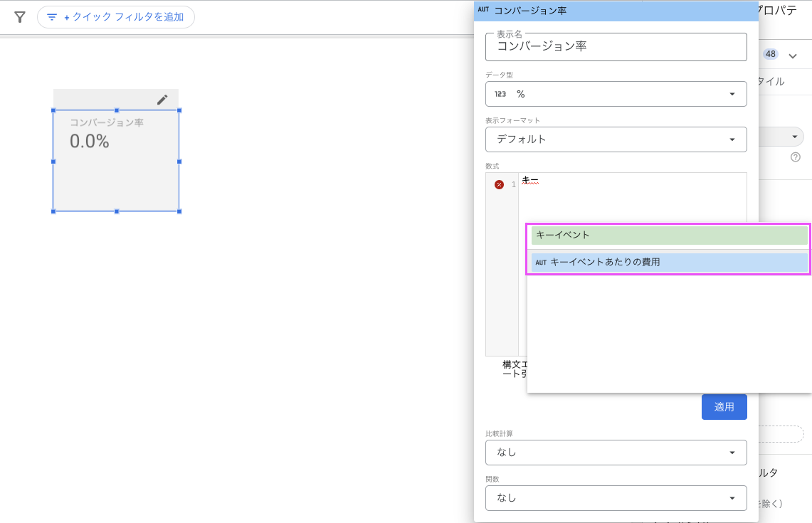Viewport: 812px width, 523px height.
Task: Click the AUT icon in field header
Action: pyautogui.click(x=483, y=10)
